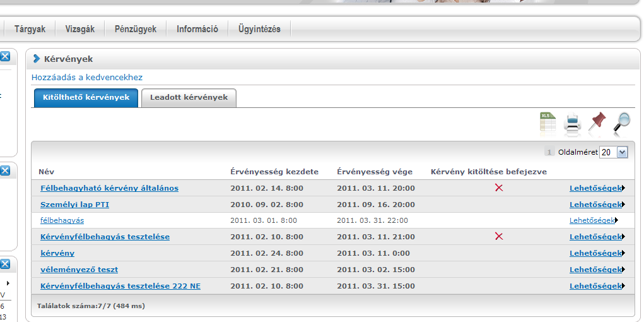Viewport: 644px width, 322px height.
Task: Click page number 1 in pager
Action: point(549,152)
